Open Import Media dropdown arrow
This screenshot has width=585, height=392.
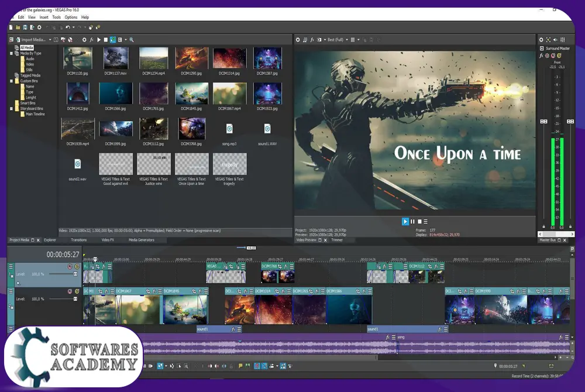pos(50,40)
